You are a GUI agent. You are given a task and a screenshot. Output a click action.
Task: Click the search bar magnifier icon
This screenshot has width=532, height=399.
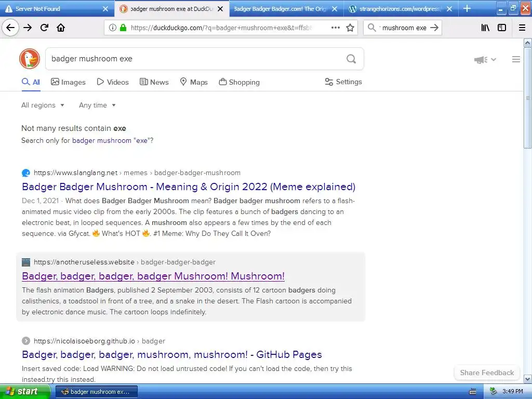tap(372, 28)
